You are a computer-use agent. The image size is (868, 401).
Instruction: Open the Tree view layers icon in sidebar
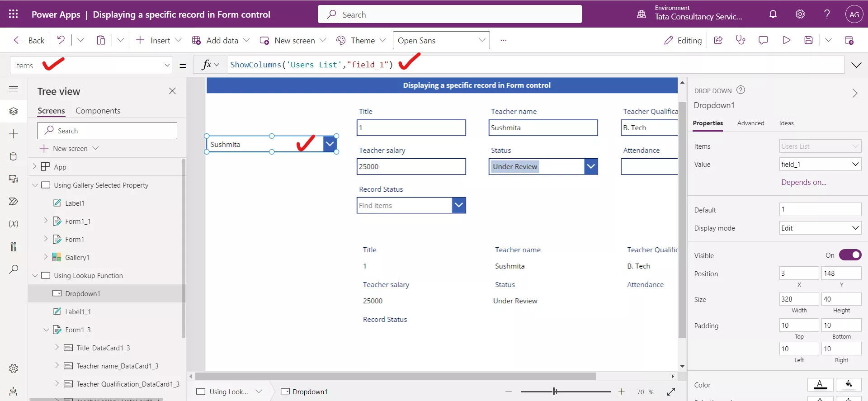coord(14,111)
